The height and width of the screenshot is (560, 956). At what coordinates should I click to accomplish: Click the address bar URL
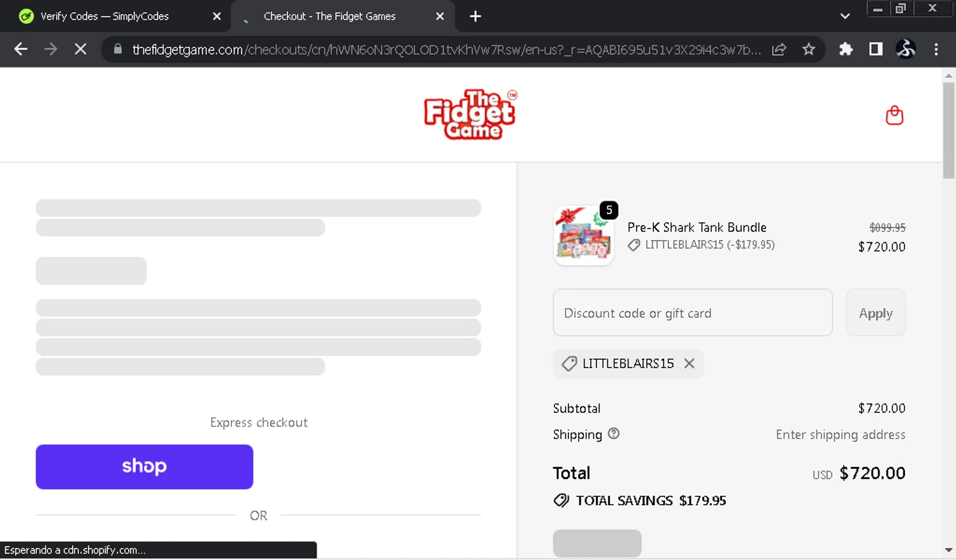[446, 49]
